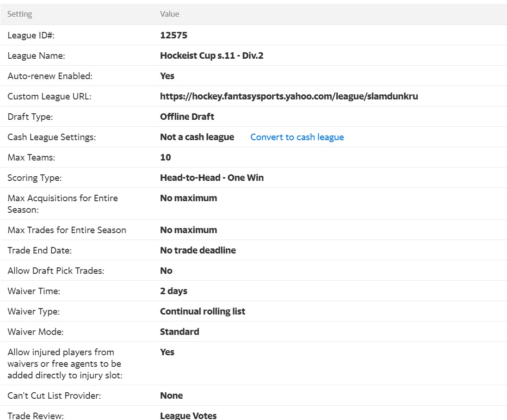The height and width of the screenshot is (420, 507).
Task: Click the Offline Draft value
Action: pos(187,117)
